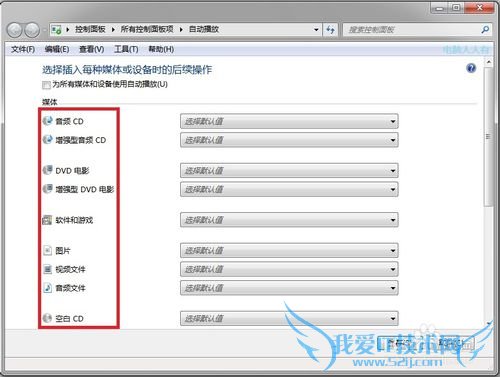Click the Pictures (图片) label

click(x=63, y=251)
